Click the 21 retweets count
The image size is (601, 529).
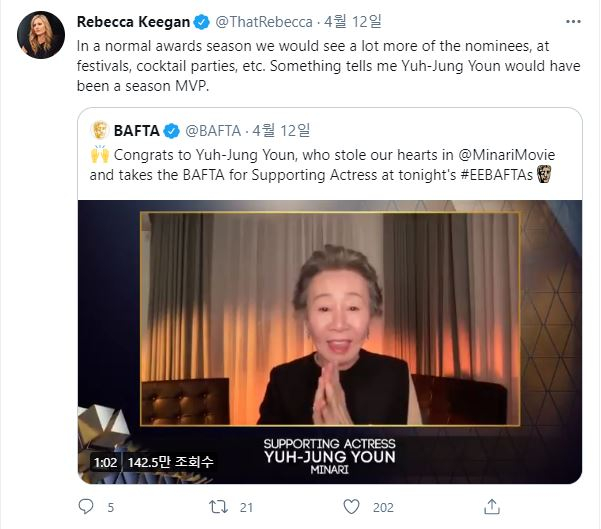245,507
